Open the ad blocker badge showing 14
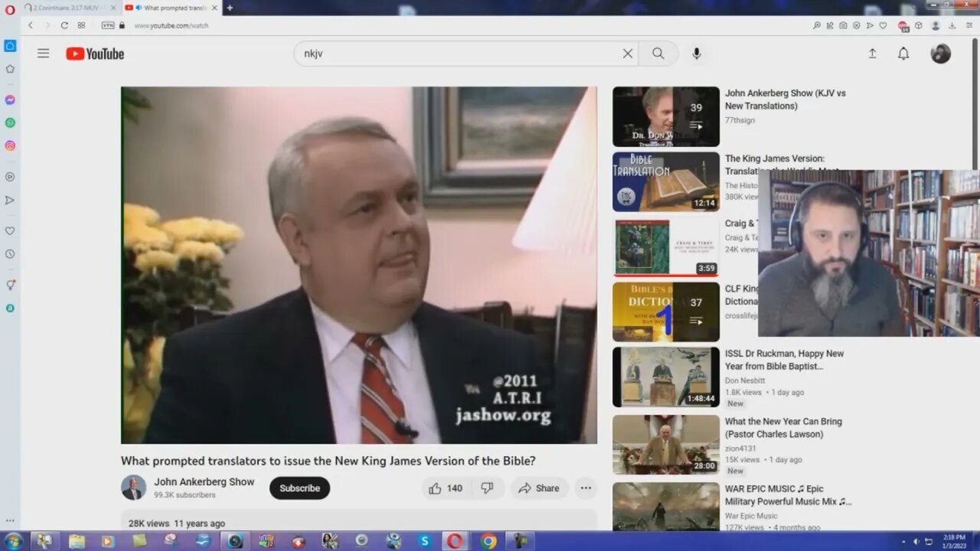 pyautogui.click(x=903, y=26)
